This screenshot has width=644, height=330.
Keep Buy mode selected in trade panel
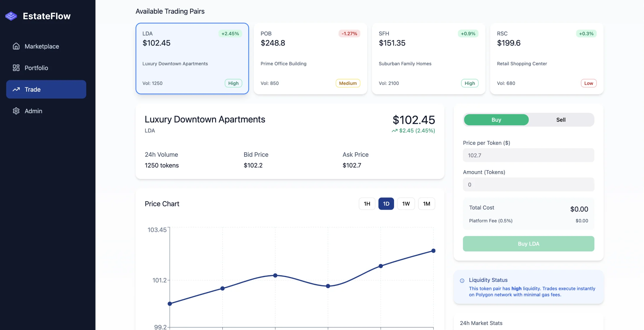coord(496,120)
